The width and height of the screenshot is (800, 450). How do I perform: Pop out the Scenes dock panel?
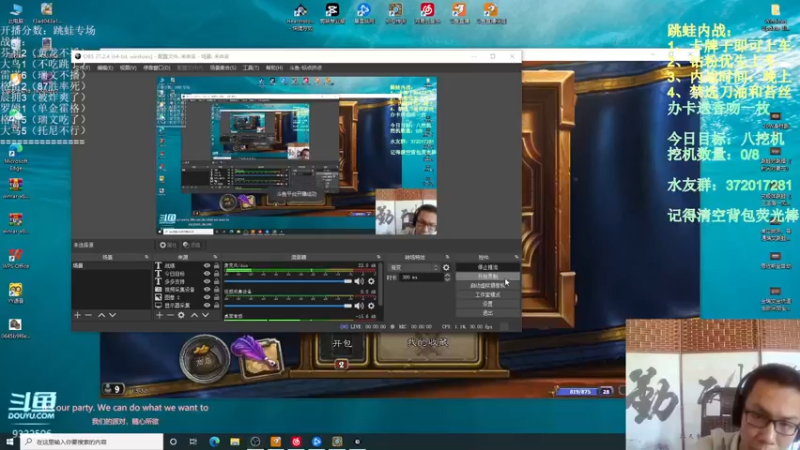click(x=146, y=257)
